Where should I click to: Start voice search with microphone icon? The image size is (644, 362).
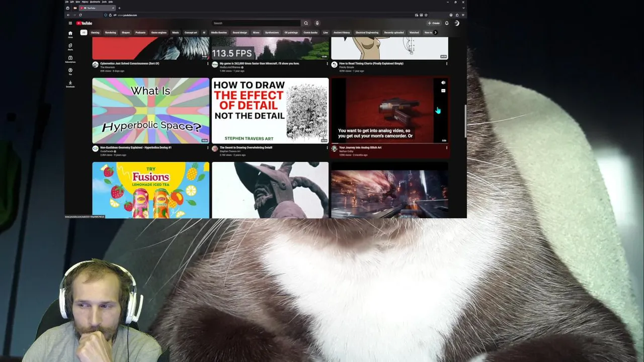317,23
